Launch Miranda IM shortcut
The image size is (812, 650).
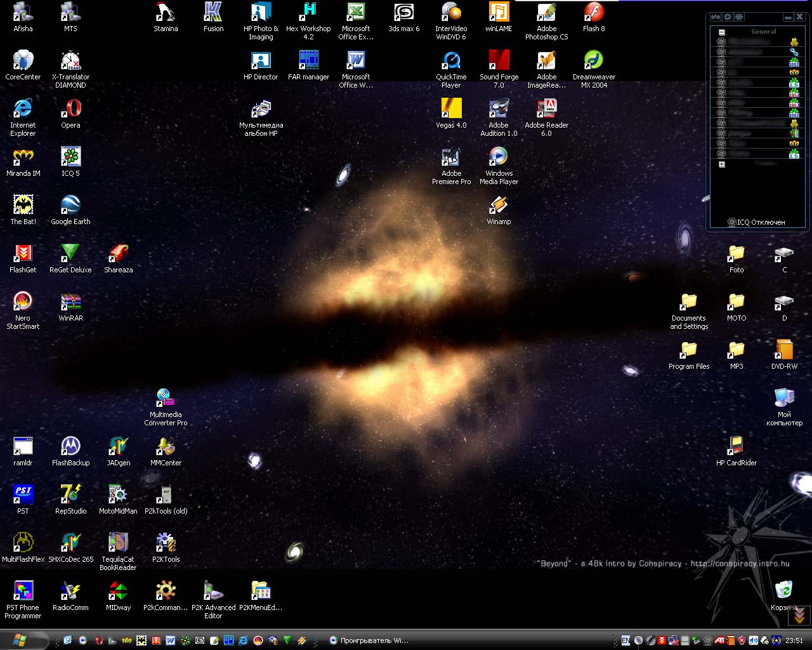(x=23, y=162)
